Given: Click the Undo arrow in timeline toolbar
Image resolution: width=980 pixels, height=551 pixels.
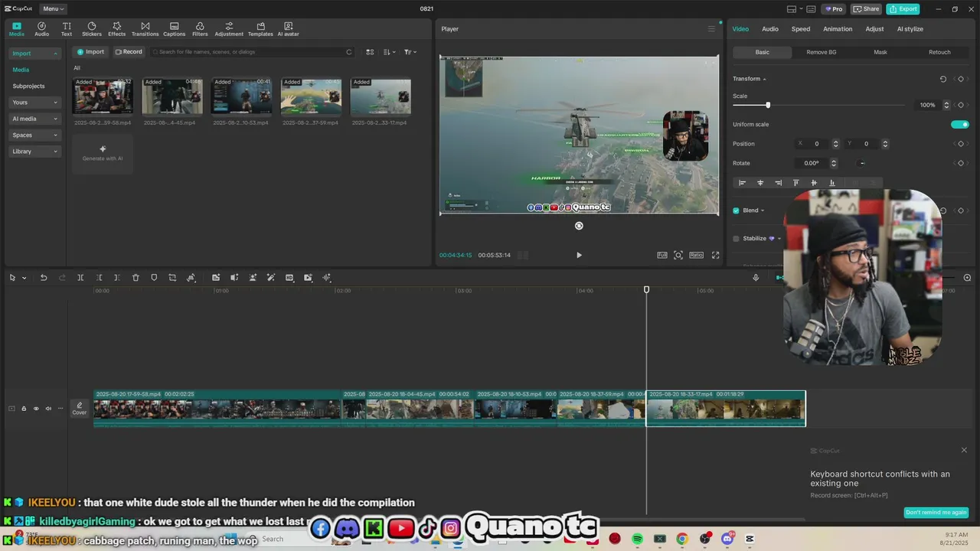Looking at the screenshot, I should pyautogui.click(x=44, y=278).
